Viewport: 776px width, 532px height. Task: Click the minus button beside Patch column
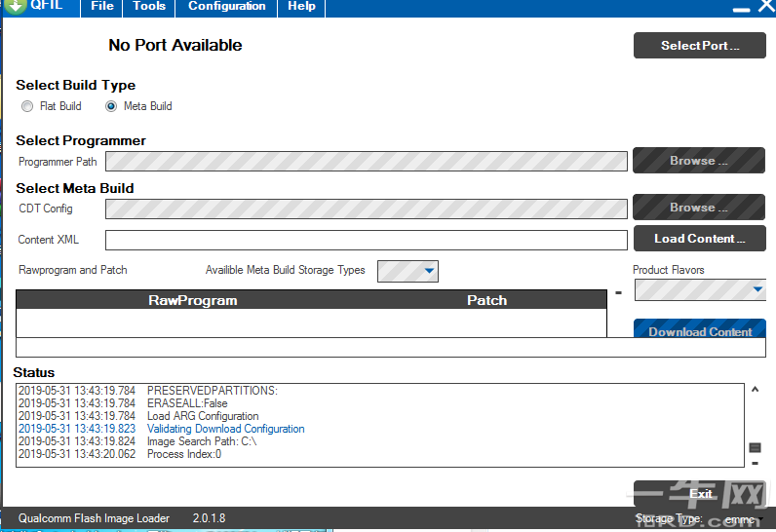[618, 291]
